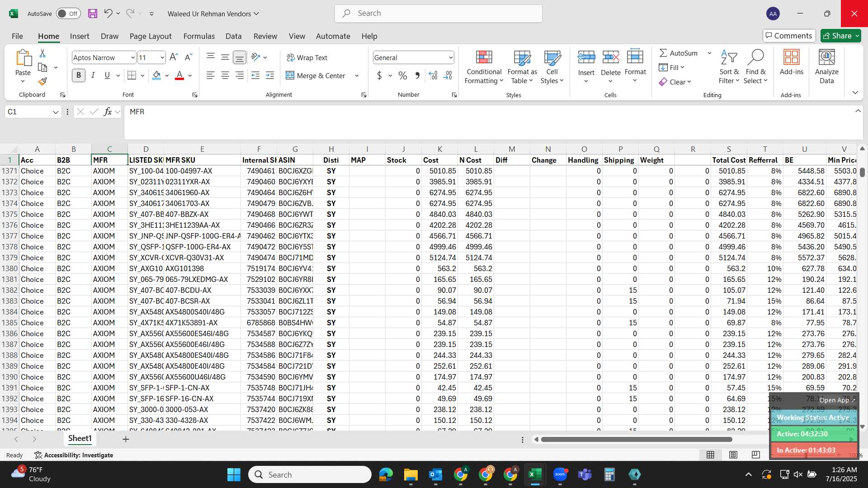Click the horizontal scrollbar thumb
The image size is (868, 488).
(637, 439)
